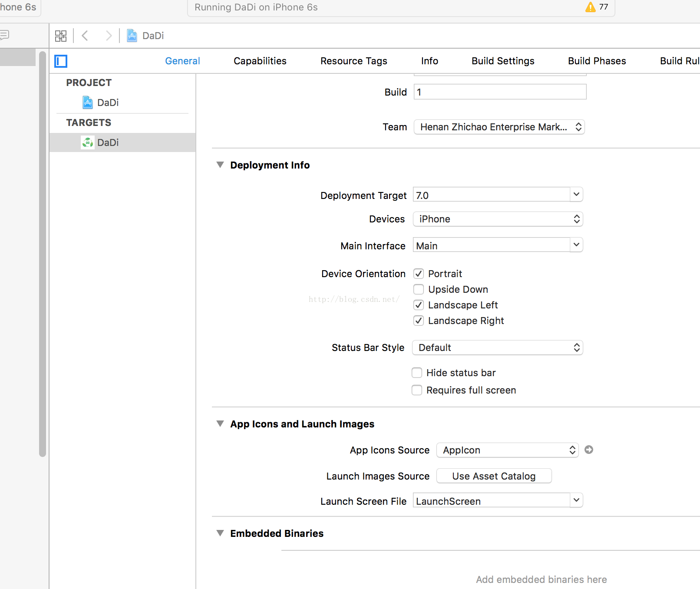Viewport: 700px width, 589px height.
Task: Uncheck the Landscape Right checkbox
Action: [419, 321]
